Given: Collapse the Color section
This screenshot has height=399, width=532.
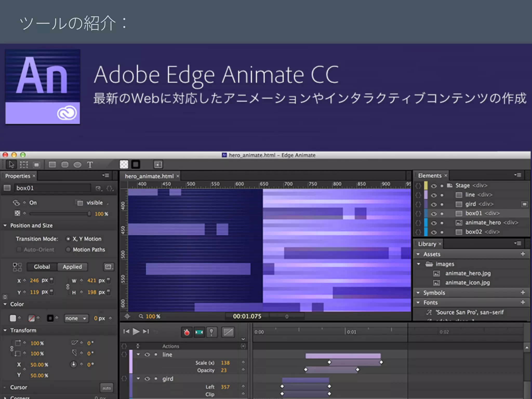Looking at the screenshot, I should click(x=5, y=304).
